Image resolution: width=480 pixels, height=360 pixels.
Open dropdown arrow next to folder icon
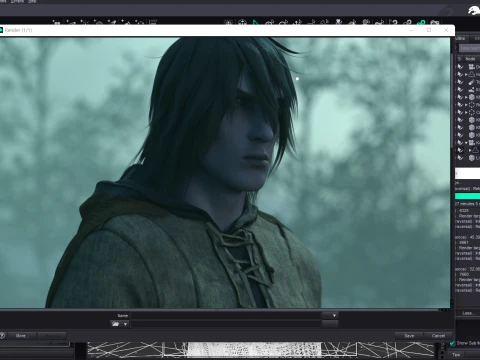coord(125,324)
